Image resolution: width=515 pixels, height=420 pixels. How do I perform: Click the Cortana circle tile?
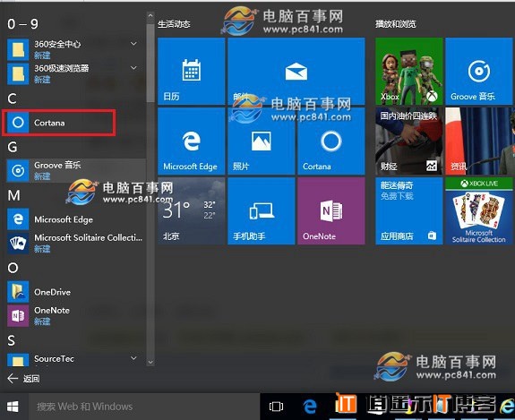click(x=331, y=141)
